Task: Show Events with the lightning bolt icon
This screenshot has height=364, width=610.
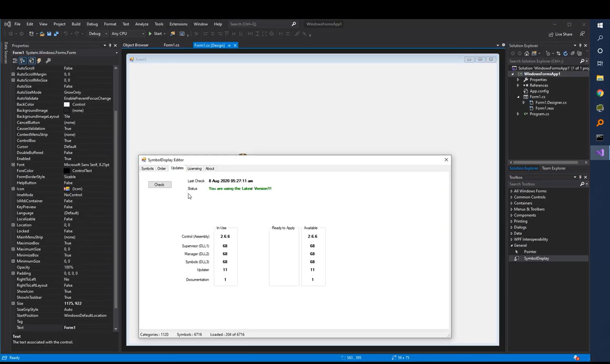Action: pos(39,60)
